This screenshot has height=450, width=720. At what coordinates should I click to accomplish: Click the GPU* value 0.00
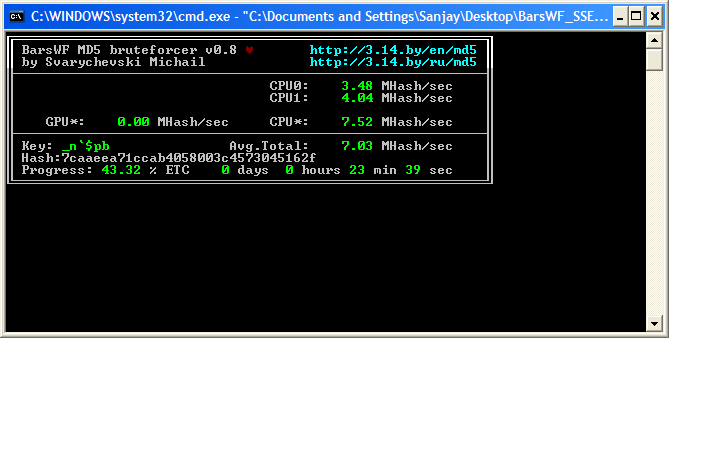pyautogui.click(x=133, y=122)
